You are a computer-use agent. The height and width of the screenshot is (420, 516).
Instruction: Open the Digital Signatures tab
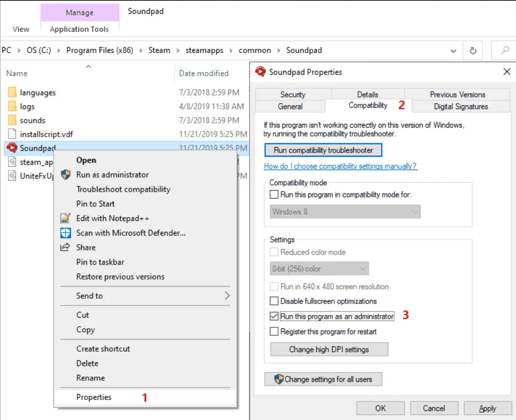click(461, 106)
